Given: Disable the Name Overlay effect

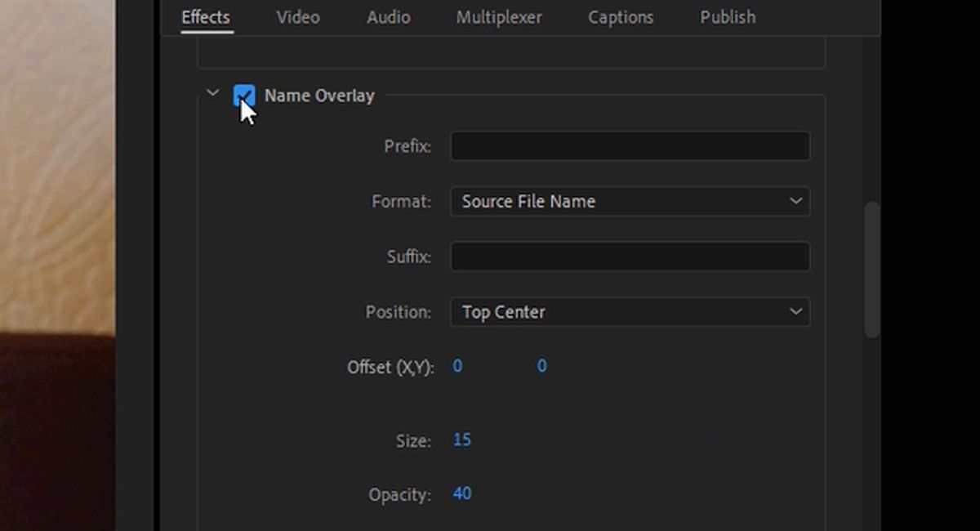Looking at the screenshot, I should click(243, 96).
